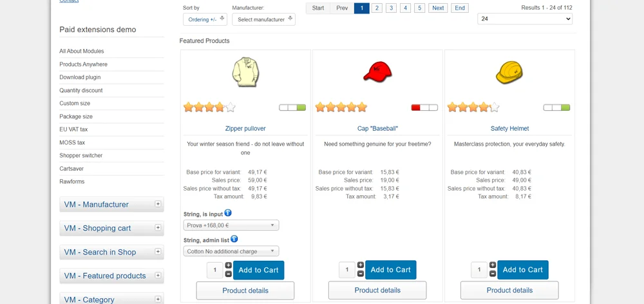Open All About Modules menu item

82,52
